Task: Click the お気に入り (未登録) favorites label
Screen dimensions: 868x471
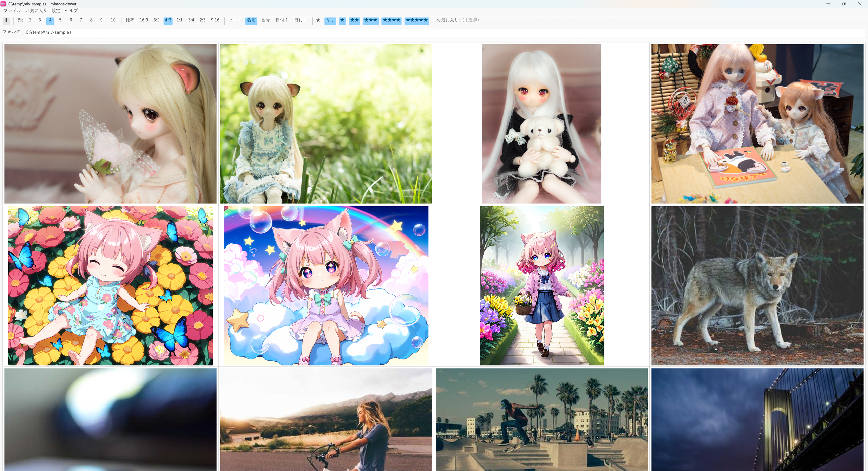Action: coord(458,20)
